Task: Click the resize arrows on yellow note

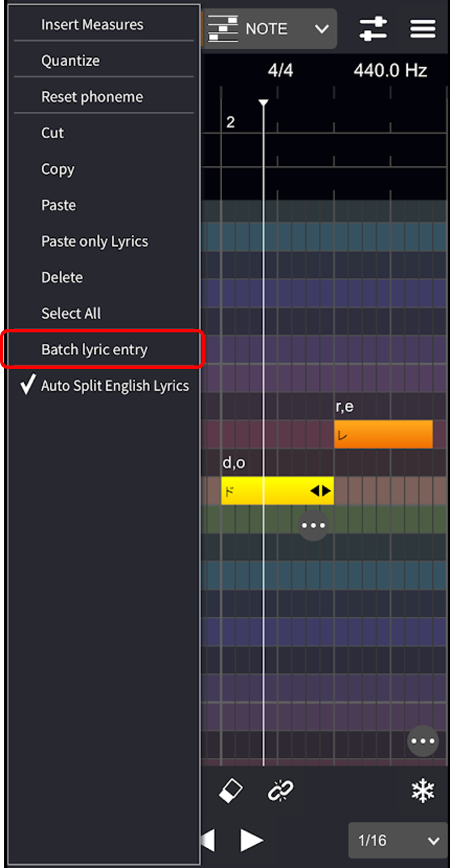Action: tap(321, 491)
